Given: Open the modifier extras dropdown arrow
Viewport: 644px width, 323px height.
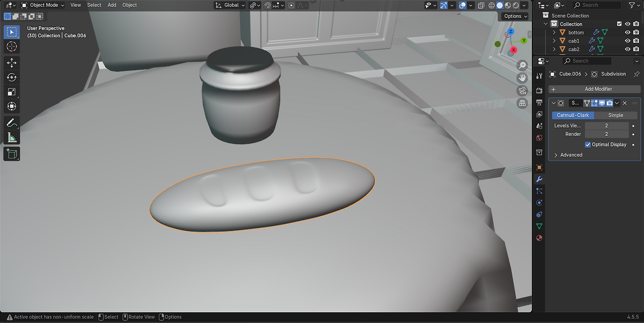Looking at the screenshot, I should point(617,103).
